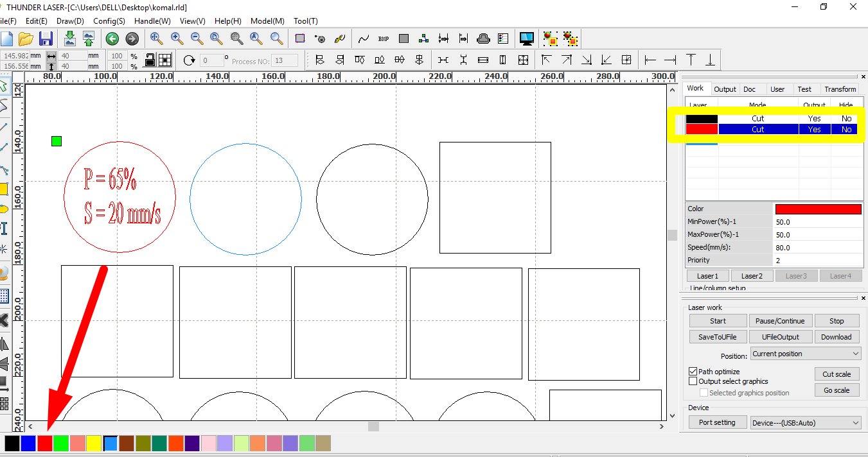The width and height of the screenshot is (868, 457).
Task: Click the rotate clockwise icon
Action: 189,60
